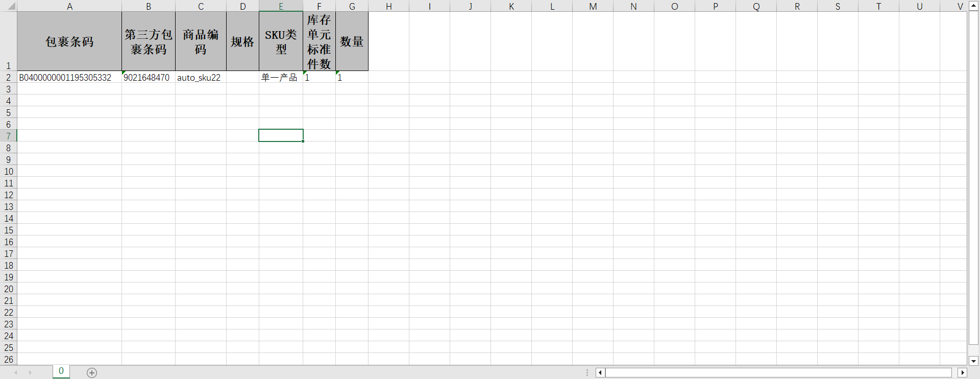This screenshot has height=379, width=980.
Task: Select row 20 header
Action: click(x=8, y=289)
